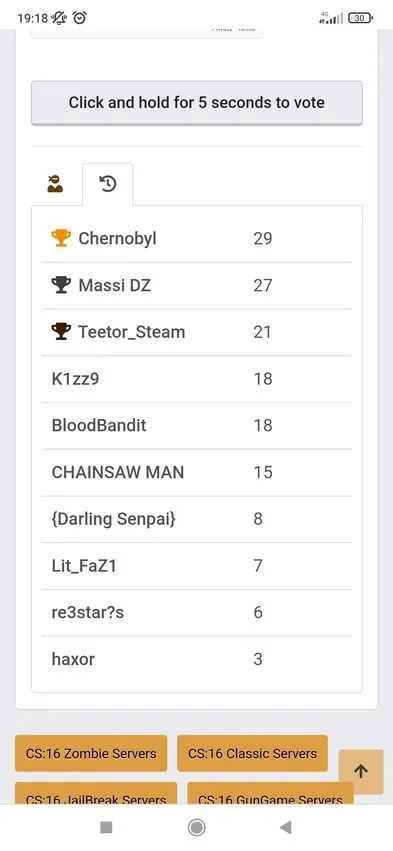Open CS:16 Zombie Servers link
The width and height of the screenshot is (393, 851).
(91, 753)
